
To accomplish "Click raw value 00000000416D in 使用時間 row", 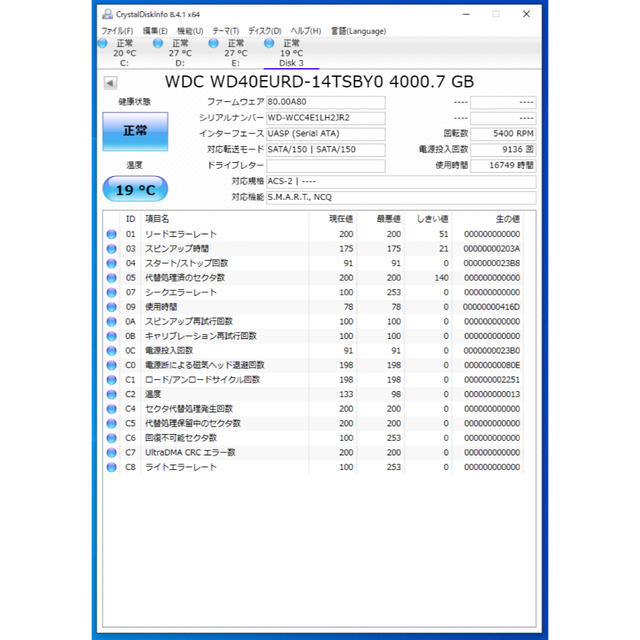I will click(491, 307).
